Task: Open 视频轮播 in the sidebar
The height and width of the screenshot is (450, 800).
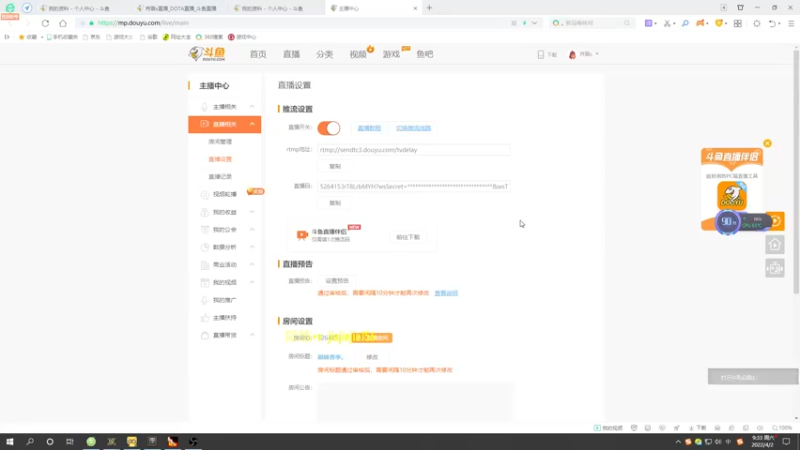Action: [x=224, y=194]
